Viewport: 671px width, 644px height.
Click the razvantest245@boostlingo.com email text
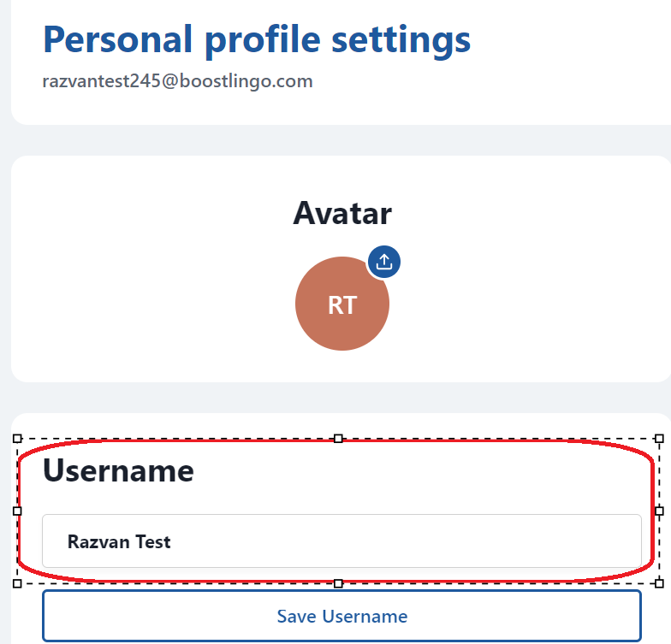pyautogui.click(x=178, y=81)
